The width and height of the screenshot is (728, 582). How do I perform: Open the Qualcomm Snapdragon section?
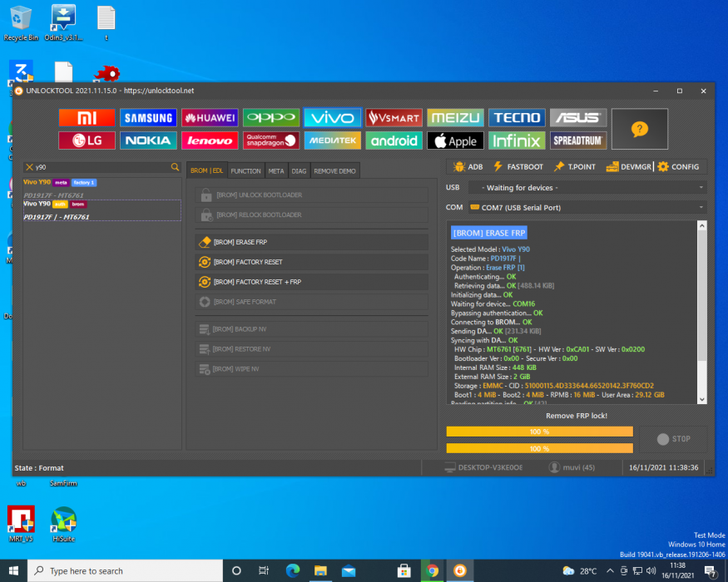point(271,141)
